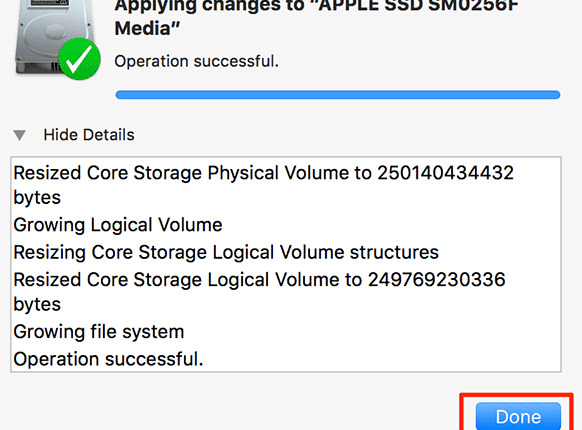The height and width of the screenshot is (430, 582).
Task: Collapse details using the gray disclosure triangle
Action: pyautogui.click(x=19, y=135)
